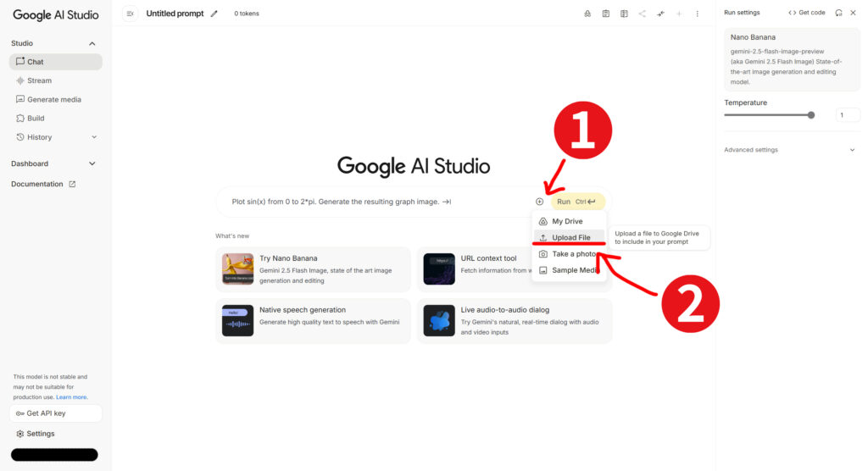The width and height of the screenshot is (868, 471).
Task: Click the Generate media icon in the sidebar
Action: (20, 99)
